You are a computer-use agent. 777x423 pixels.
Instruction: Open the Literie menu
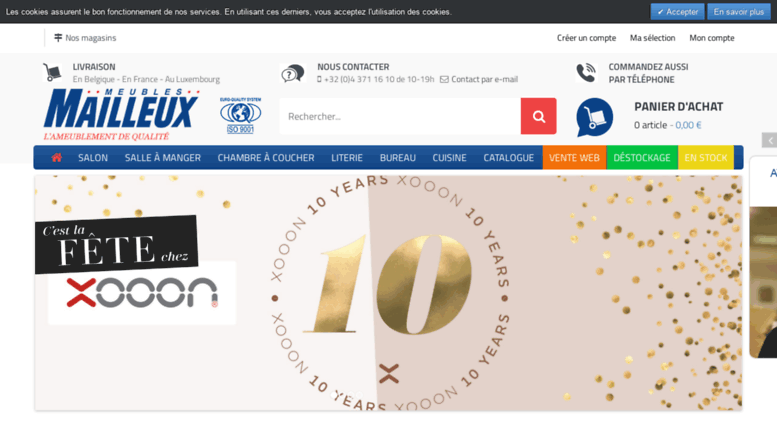[347, 158]
